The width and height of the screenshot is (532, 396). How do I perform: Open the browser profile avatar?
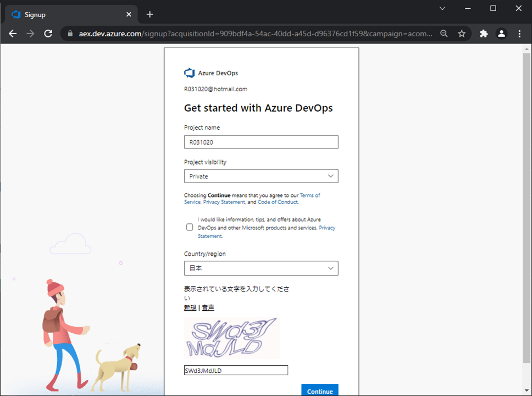[501, 34]
